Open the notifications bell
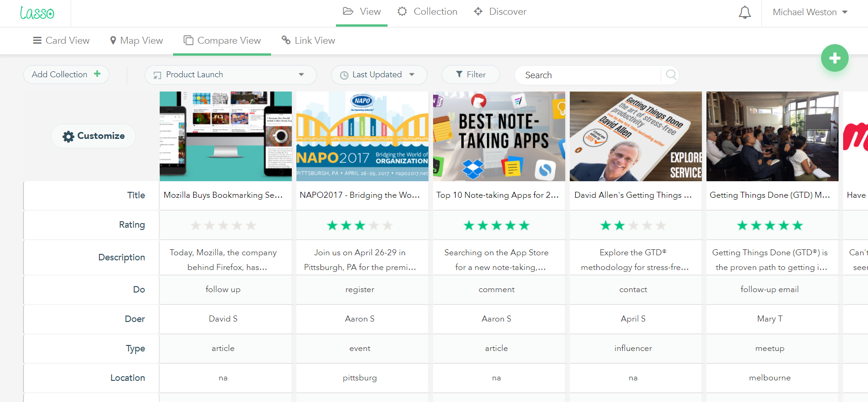The image size is (868, 402). (x=745, y=12)
